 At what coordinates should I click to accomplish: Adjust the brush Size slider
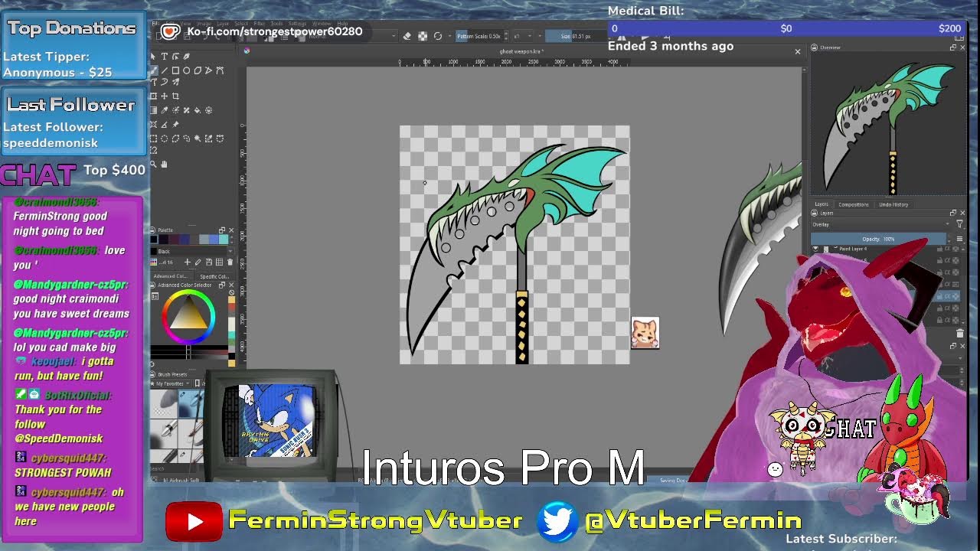pos(576,36)
